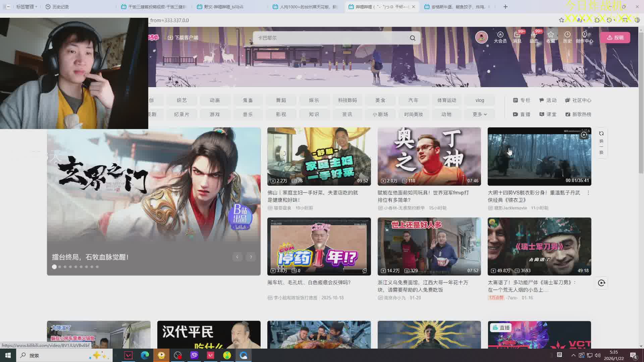Open Microsoft Edge from the taskbar
The height and width of the screenshot is (362, 644).
145,355
